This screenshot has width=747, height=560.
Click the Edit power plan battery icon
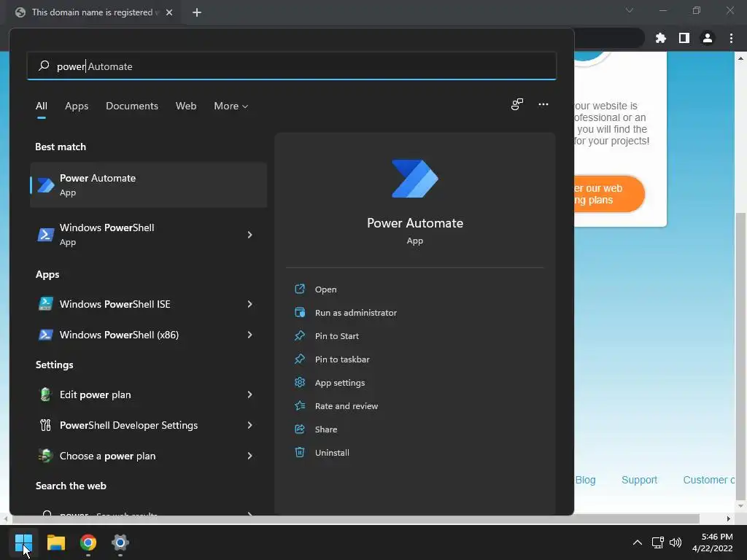point(45,394)
